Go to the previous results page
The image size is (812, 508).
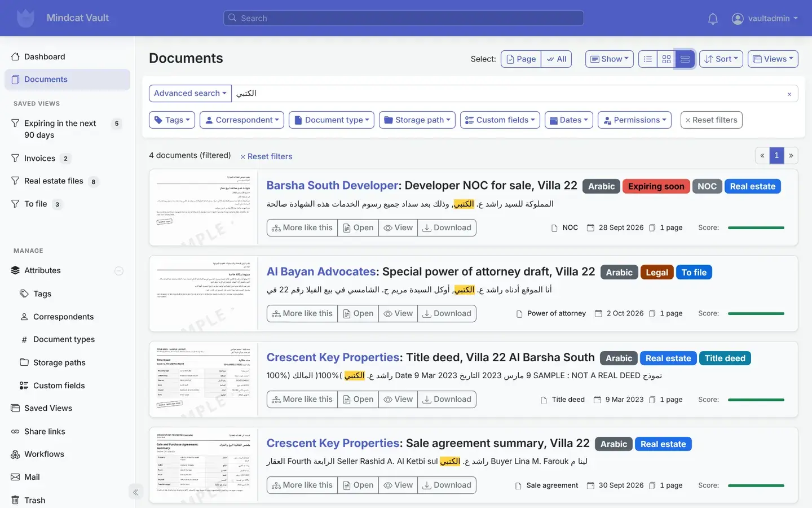coord(762,155)
